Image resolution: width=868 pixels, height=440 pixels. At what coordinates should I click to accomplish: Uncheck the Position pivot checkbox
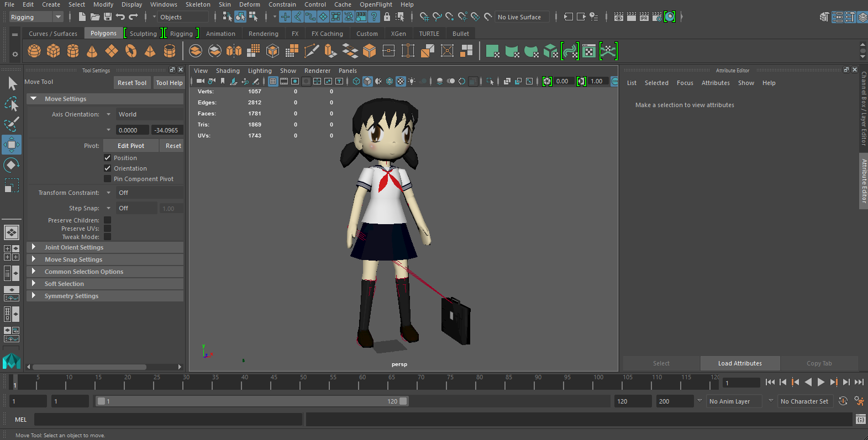[x=108, y=158]
